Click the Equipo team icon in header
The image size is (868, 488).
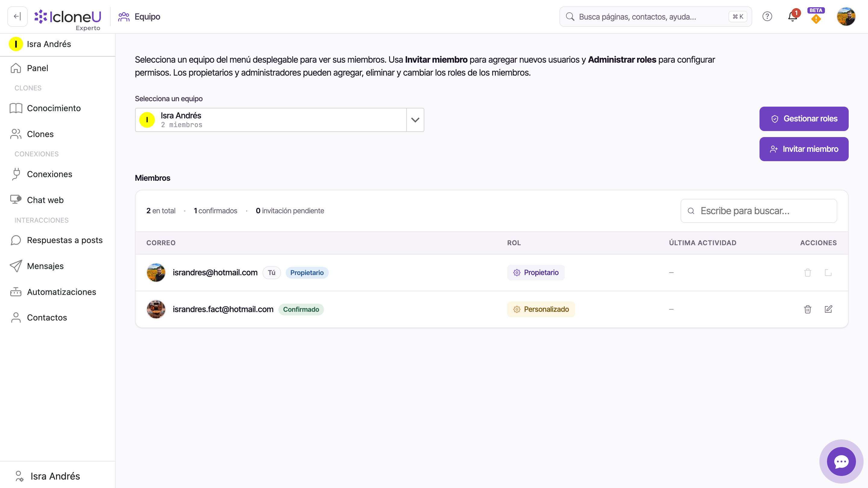124,17
